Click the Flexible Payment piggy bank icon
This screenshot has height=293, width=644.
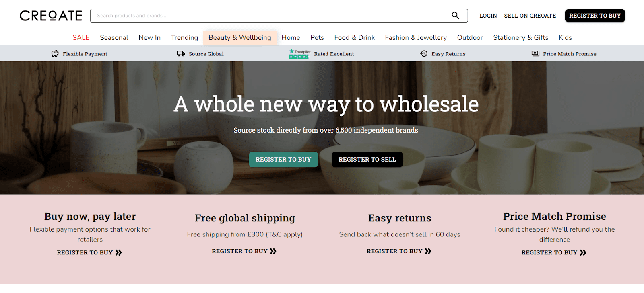point(55,54)
